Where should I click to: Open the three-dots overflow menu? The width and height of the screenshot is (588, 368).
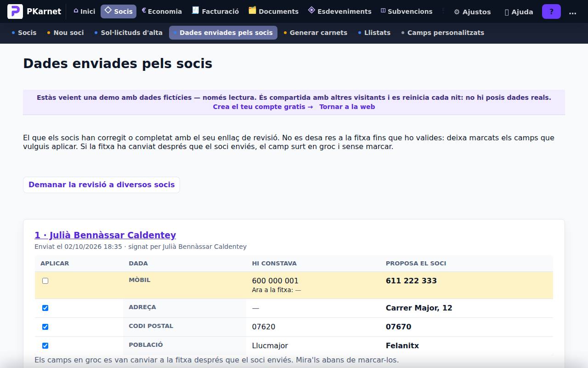(572, 11)
